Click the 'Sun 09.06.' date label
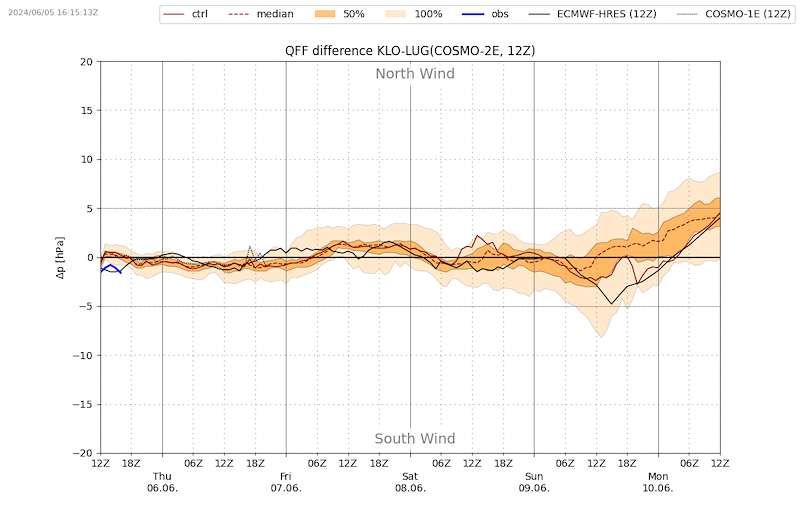Image resolution: width=800 pixels, height=509 pixels. click(x=534, y=482)
